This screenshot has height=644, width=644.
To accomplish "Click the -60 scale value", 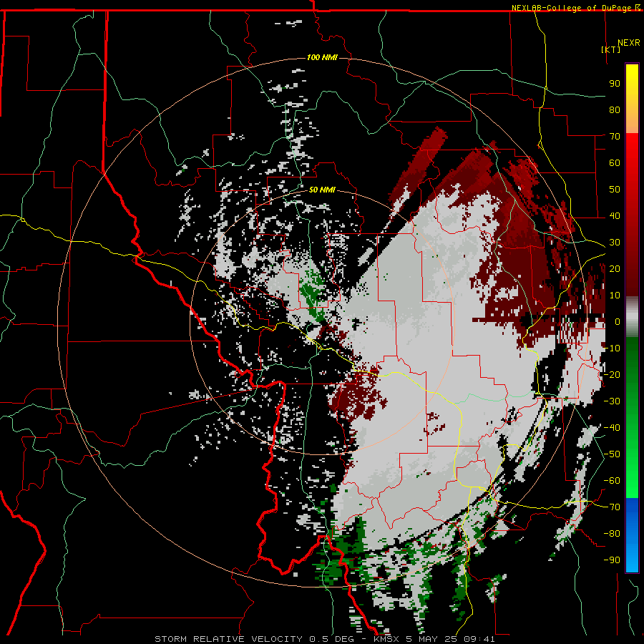I will pos(612,481).
